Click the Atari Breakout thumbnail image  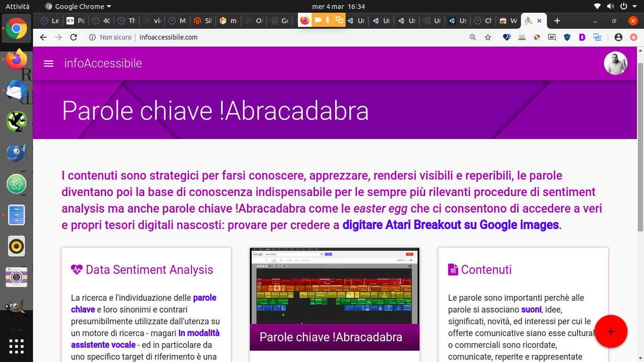334,286
